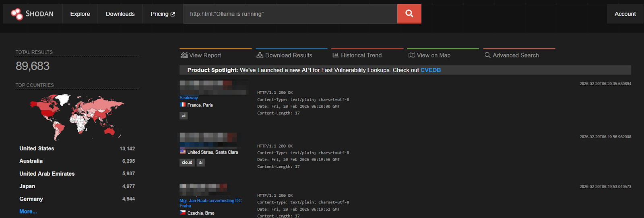Viewport: 644px width, 218px height.
Task: Click the cloud tag on Santa Clara result
Action: click(x=187, y=162)
